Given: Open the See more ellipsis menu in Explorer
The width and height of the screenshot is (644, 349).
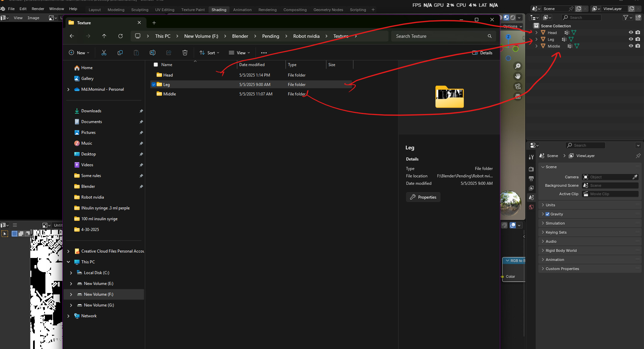Looking at the screenshot, I should [264, 53].
